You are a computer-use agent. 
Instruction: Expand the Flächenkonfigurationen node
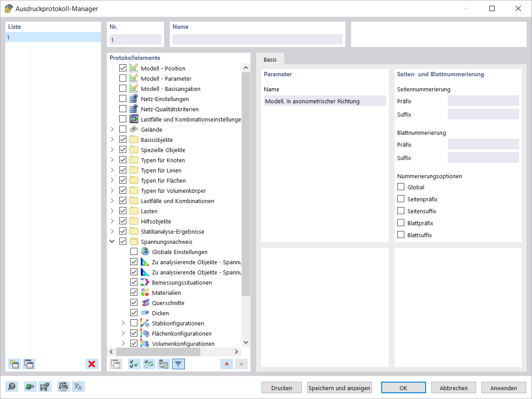click(123, 333)
